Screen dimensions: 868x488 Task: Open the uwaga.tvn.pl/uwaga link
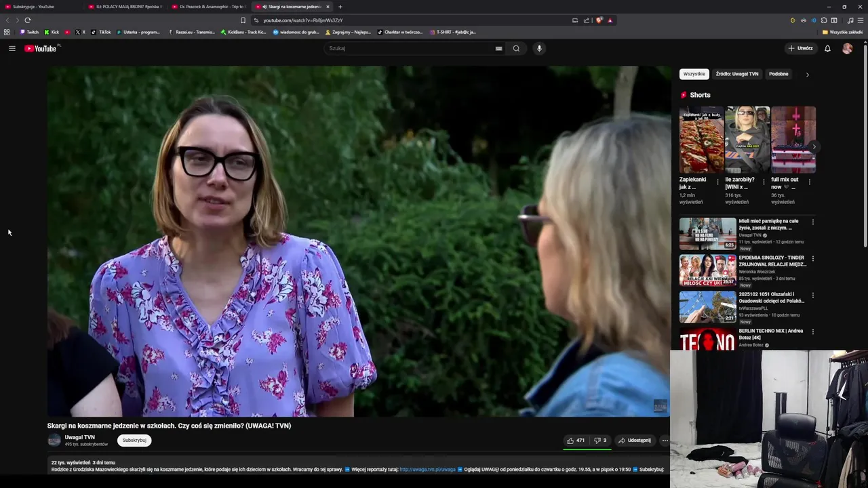(427, 469)
